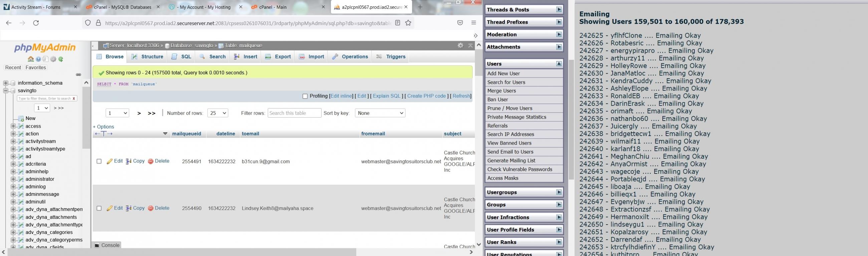Reload navigation panel with green arrow icon
The width and height of the screenshot is (868, 256).
click(x=61, y=59)
